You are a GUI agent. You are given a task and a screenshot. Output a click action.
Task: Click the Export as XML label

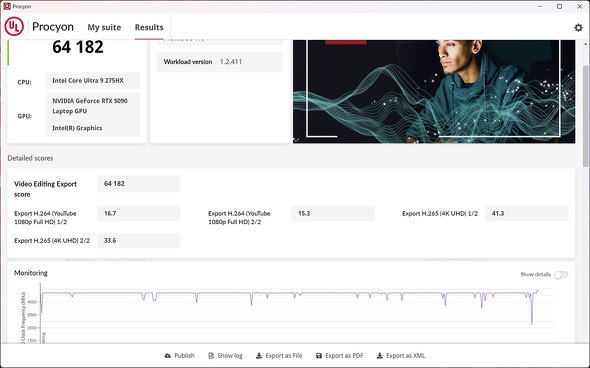pos(406,356)
